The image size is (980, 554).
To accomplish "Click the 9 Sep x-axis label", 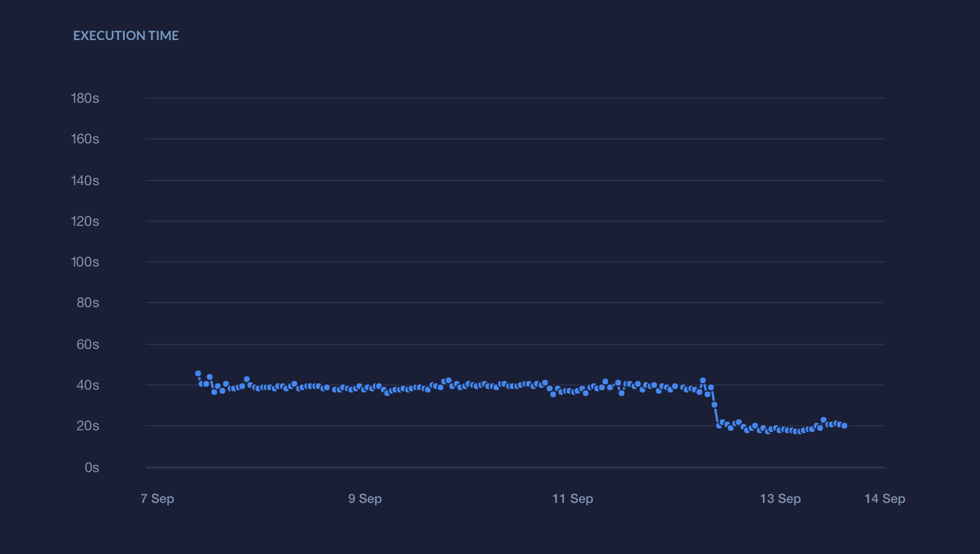I will coord(365,498).
